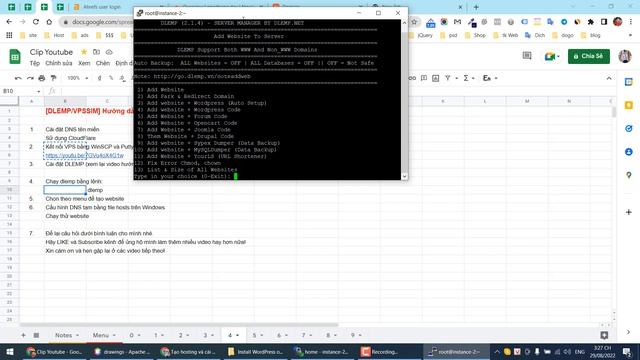
Task: Open Maps side panel icon
Action: click(629, 175)
